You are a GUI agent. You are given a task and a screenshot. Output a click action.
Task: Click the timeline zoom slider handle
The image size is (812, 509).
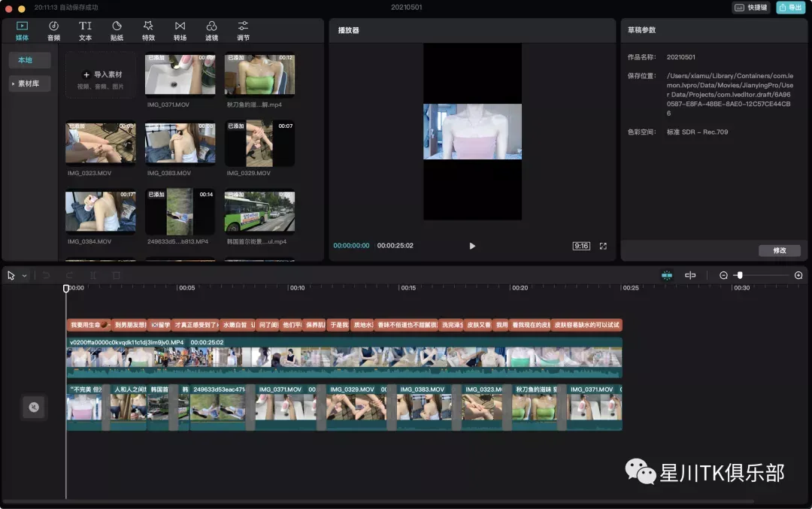tap(740, 275)
